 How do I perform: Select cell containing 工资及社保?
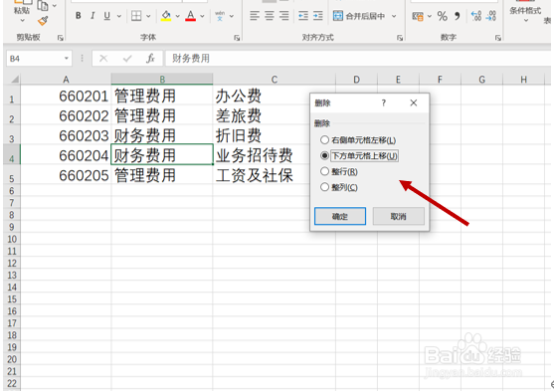[275, 175]
